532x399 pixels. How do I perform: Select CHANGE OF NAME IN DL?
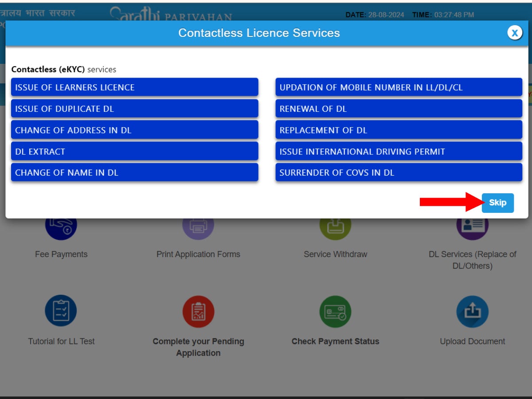pos(134,172)
